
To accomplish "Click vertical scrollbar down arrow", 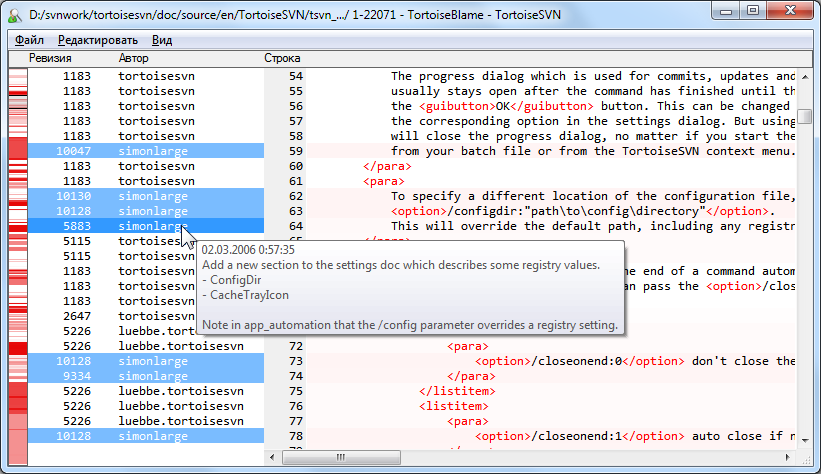I will pos(805,441).
